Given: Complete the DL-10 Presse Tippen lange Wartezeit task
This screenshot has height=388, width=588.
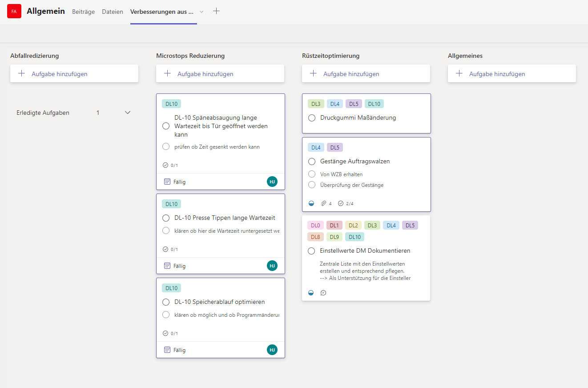Looking at the screenshot, I should 166,218.
